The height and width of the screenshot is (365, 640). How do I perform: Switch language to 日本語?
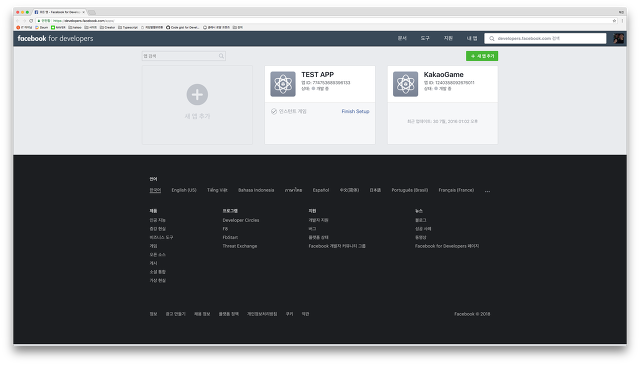click(375, 190)
